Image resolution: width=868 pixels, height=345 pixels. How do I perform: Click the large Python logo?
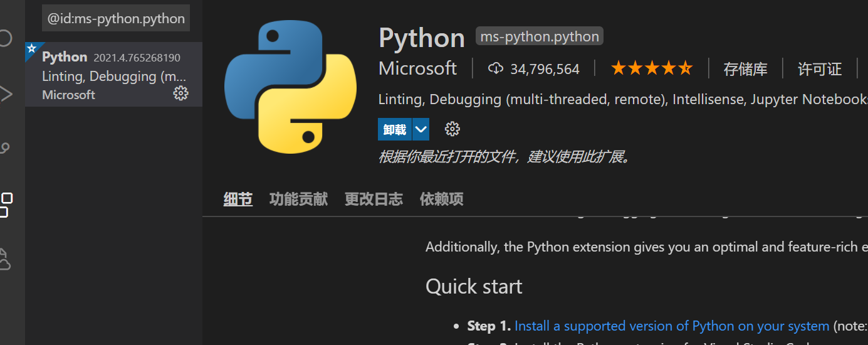click(290, 87)
